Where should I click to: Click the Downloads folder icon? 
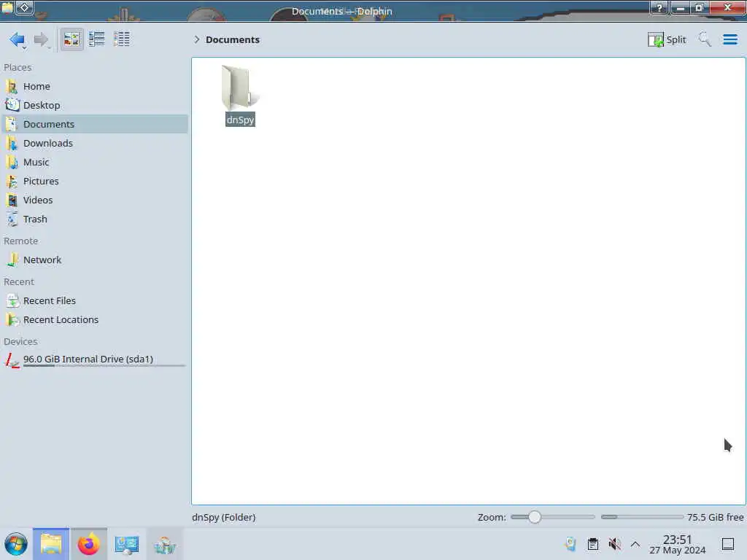coord(12,144)
